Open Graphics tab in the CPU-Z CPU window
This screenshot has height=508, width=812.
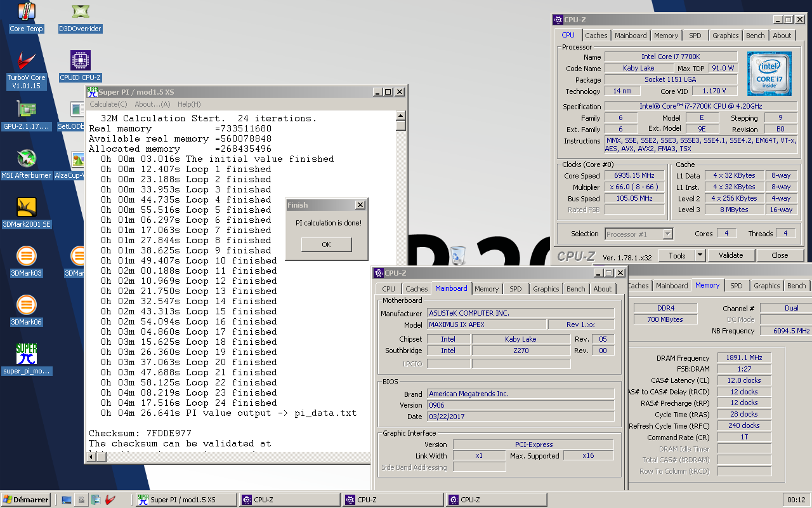[725, 36]
